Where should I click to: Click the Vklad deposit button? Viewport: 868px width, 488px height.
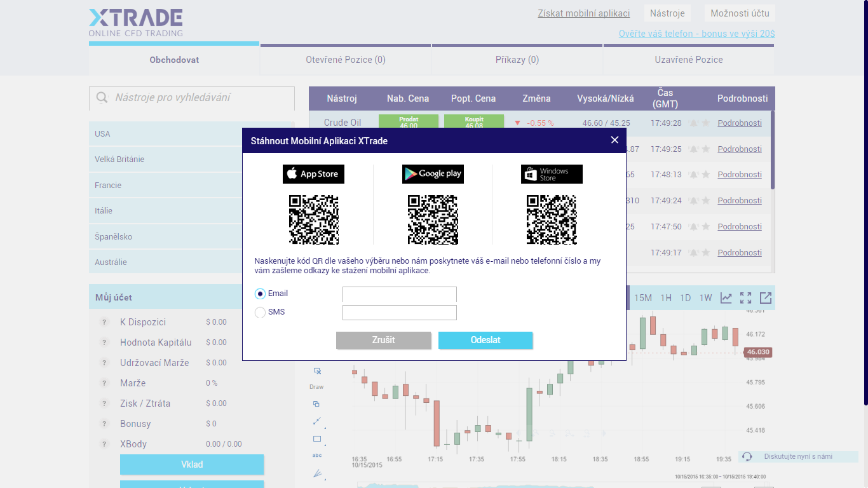pyautogui.click(x=192, y=464)
